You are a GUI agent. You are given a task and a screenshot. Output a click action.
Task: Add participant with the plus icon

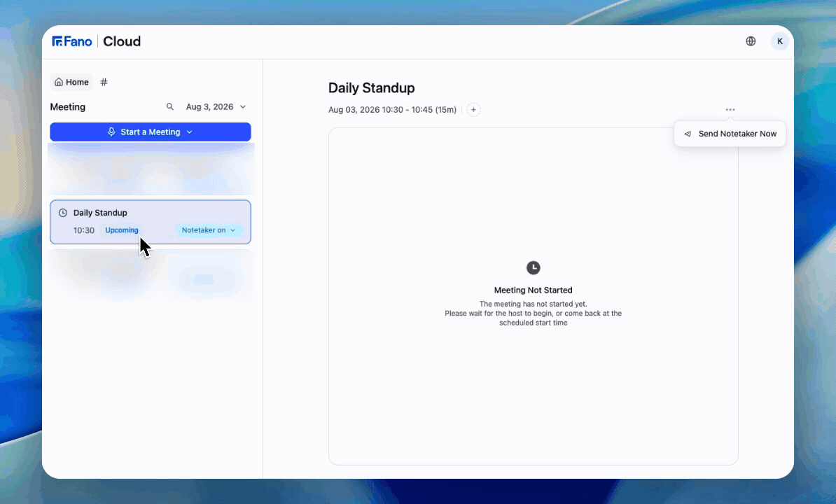[473, 110]
